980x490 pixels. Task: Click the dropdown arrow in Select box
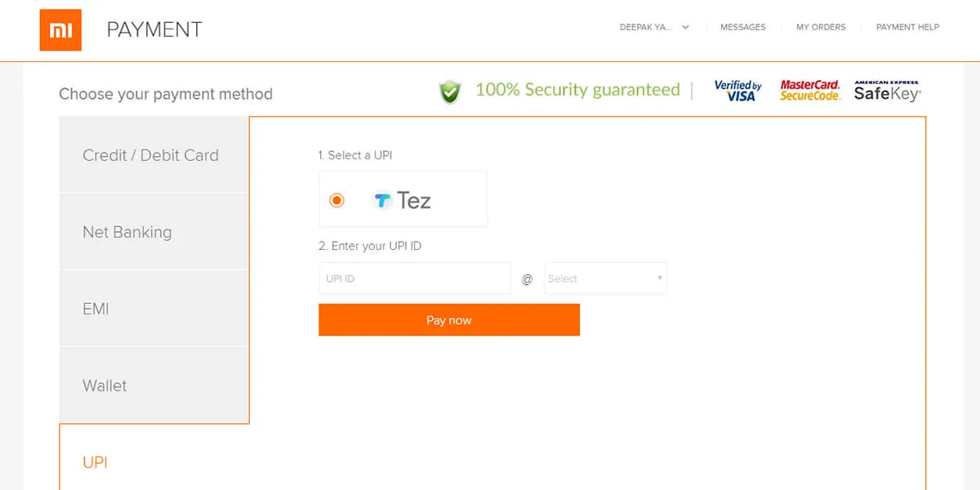pos(659,278)
